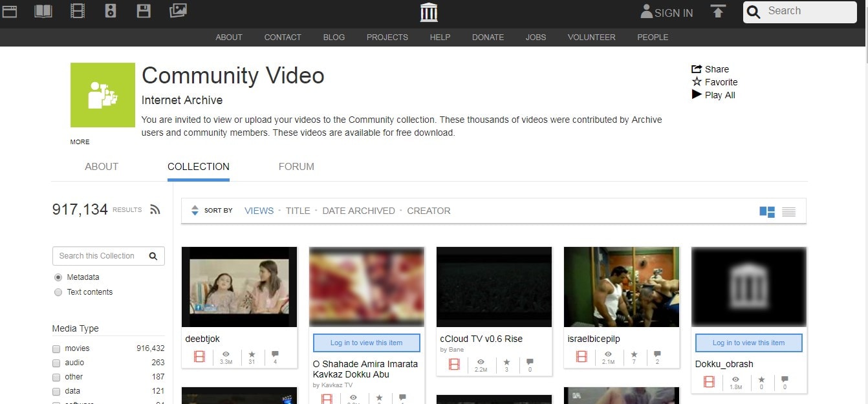Viewport: 868px width, 404px height.
Task: Click Log in button for O Shahade item
Action: click(x=366, y=343)
